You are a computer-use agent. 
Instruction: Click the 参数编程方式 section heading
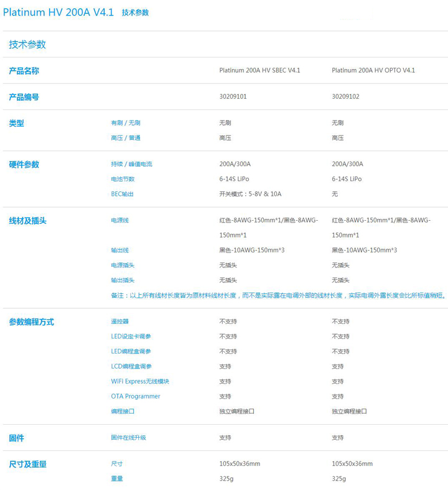coord(31,321)
